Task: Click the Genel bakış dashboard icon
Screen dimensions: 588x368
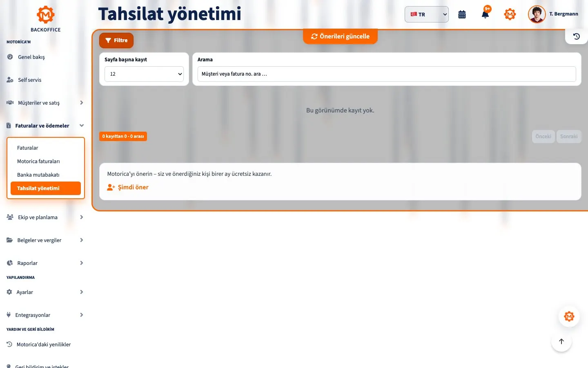Action: tap(10, 57)
